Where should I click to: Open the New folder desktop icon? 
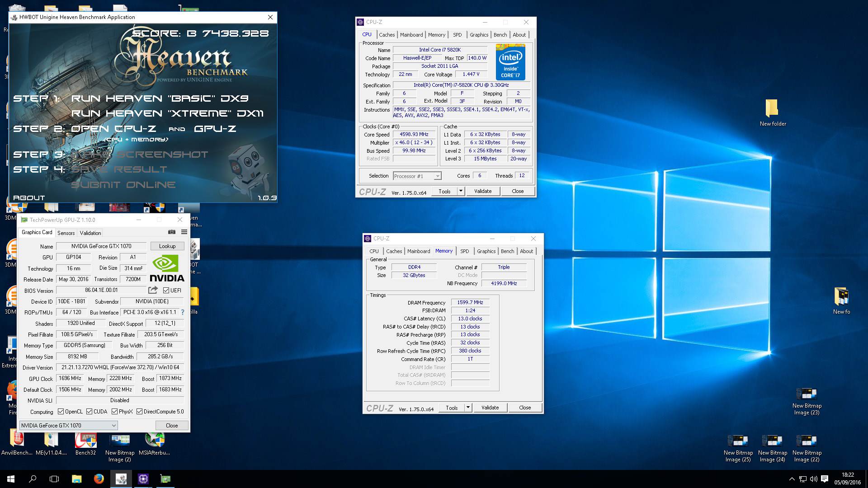pyautogui.click(x=772, y=113)
